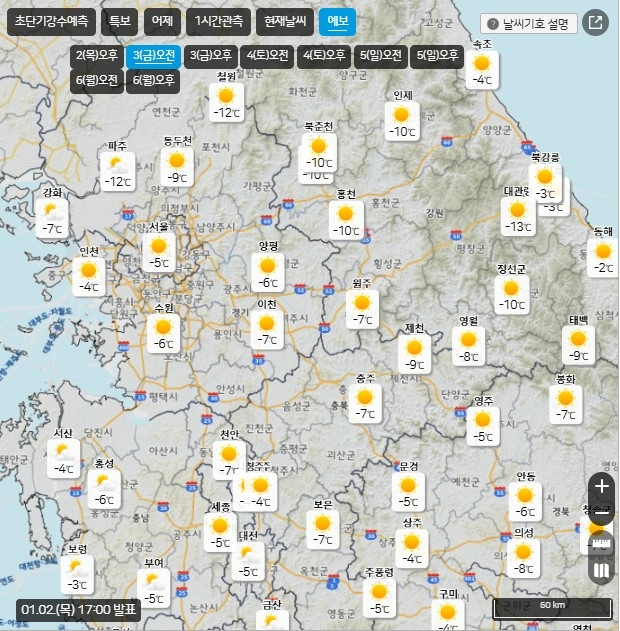
Task: Choose the 5(일)오전 forecast time
Action: pos(381,56)
